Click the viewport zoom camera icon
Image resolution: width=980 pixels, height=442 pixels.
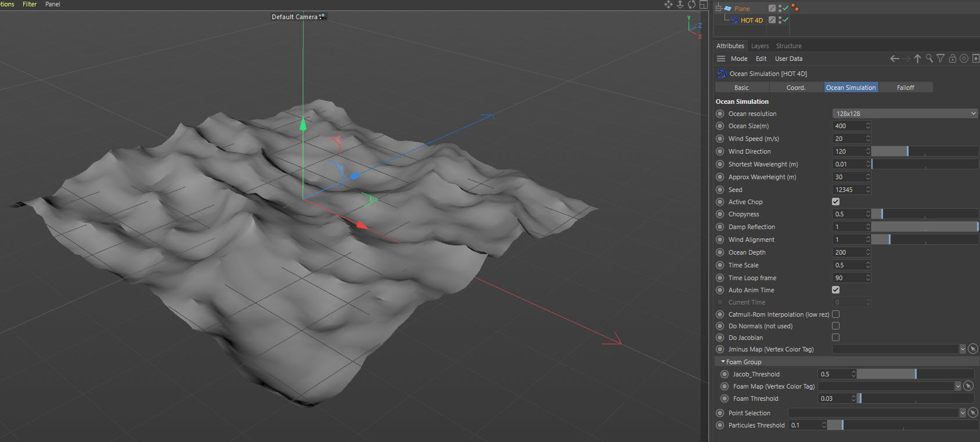[x=680, y=5]
